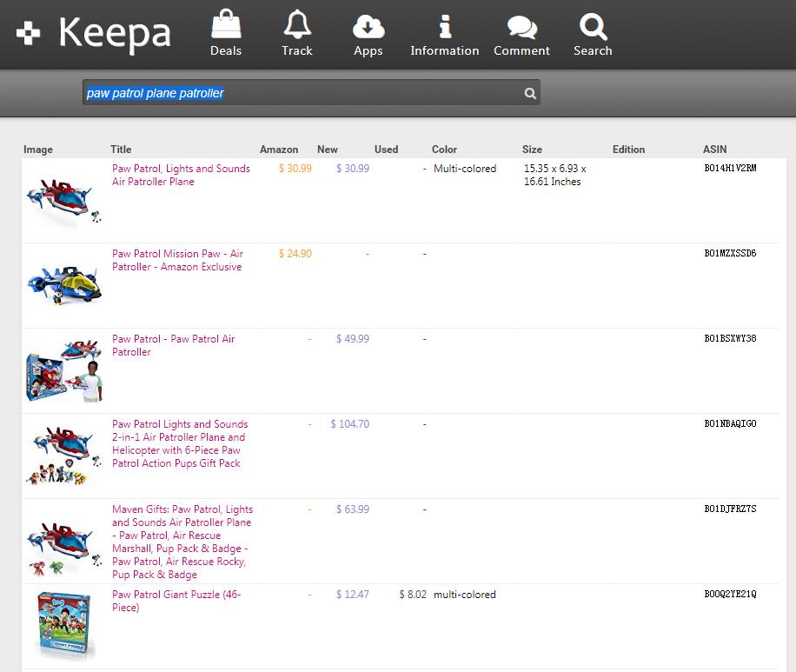Viewport: 796px width, 672px height.
Task: Click the New price $ 63.99
Action: (352, 509)
